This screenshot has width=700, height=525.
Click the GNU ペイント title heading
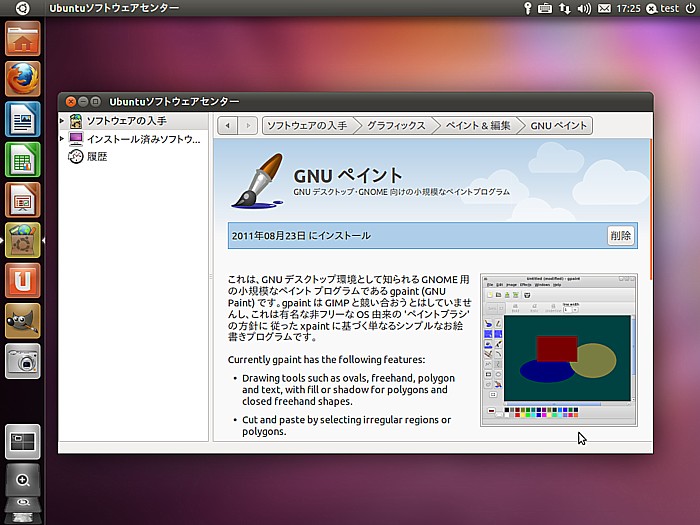[x=348, y=175]
